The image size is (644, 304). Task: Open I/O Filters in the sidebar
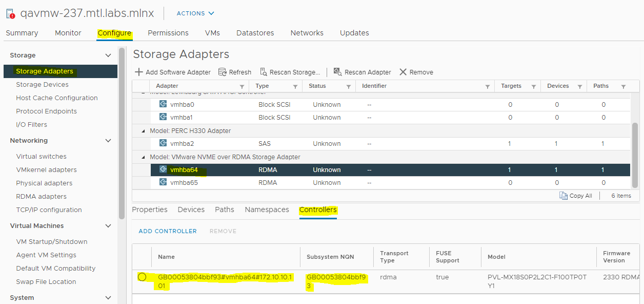pos(32,125)
